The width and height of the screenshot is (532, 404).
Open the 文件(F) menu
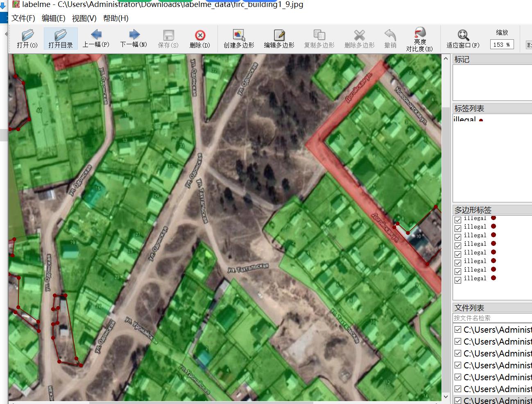click(23, 18)
